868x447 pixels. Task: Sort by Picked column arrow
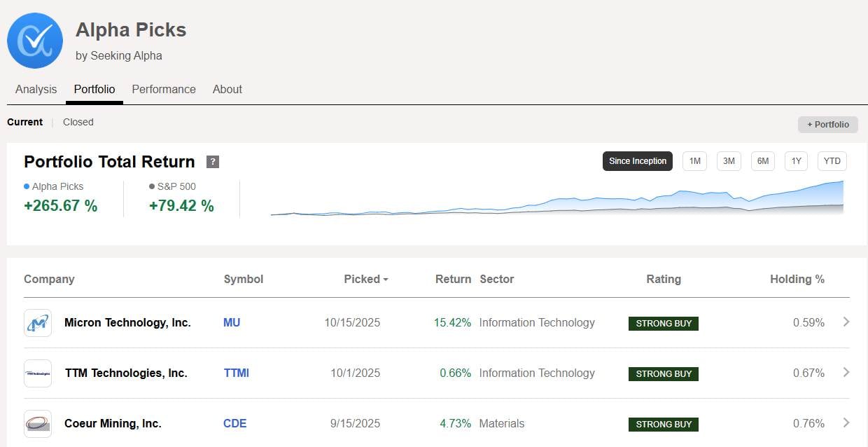[385, 280]
